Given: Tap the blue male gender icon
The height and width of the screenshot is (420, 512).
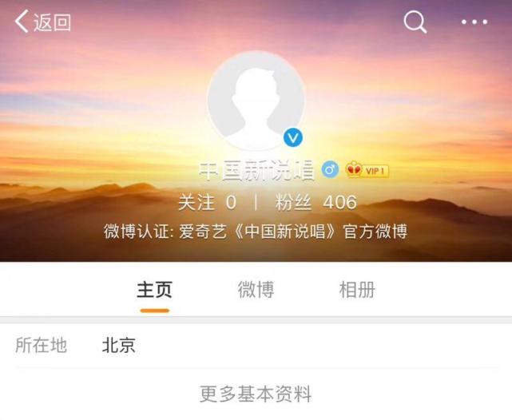Looking at the screenshot, I should point(330,170).
